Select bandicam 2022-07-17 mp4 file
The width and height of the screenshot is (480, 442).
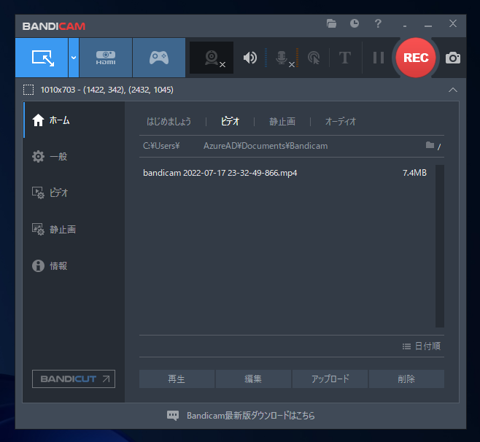point(220,173)
